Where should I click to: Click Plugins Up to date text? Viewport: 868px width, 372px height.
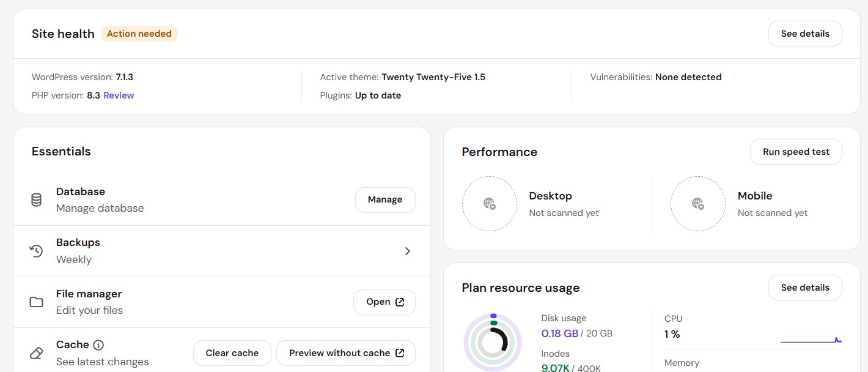point(361,95)
